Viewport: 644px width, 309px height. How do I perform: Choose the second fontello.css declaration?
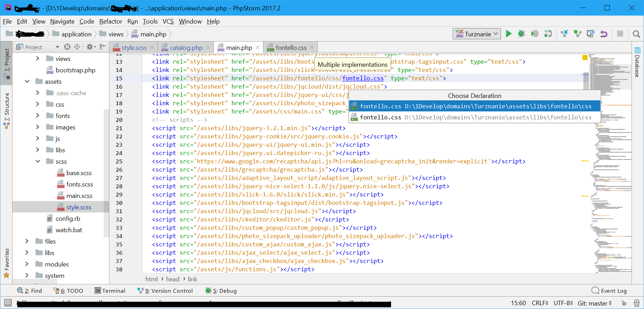[x=474, y=117]
